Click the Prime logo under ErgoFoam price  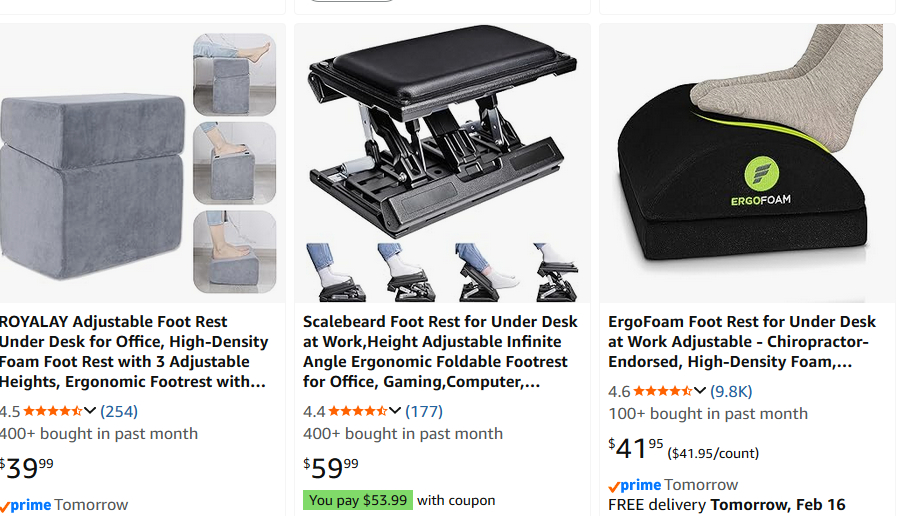[x=635, y=485]
